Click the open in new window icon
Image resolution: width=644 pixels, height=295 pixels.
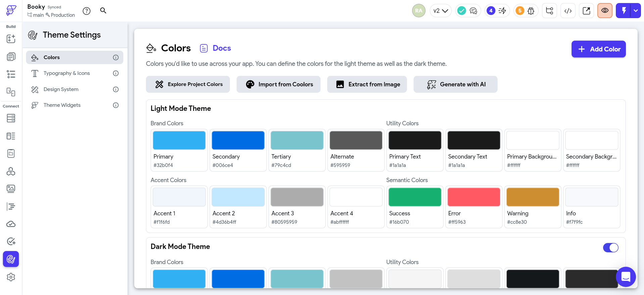pyautogui.click(x=587, y=11)
